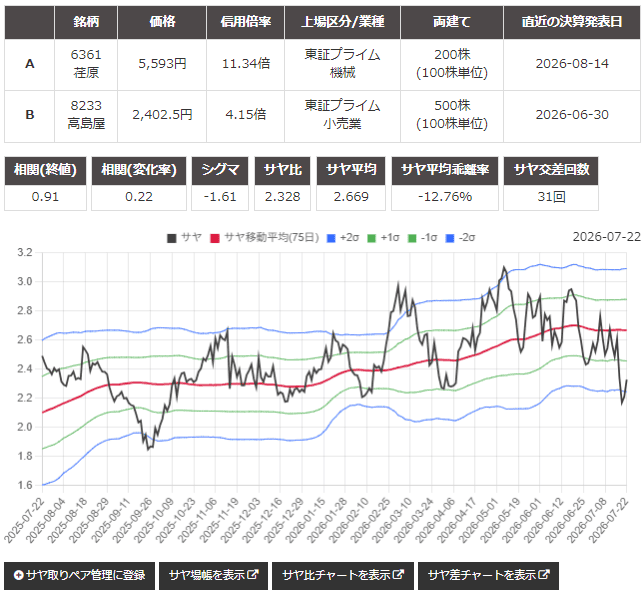Click the 乖離率 value -12.76%

[445, 197]
